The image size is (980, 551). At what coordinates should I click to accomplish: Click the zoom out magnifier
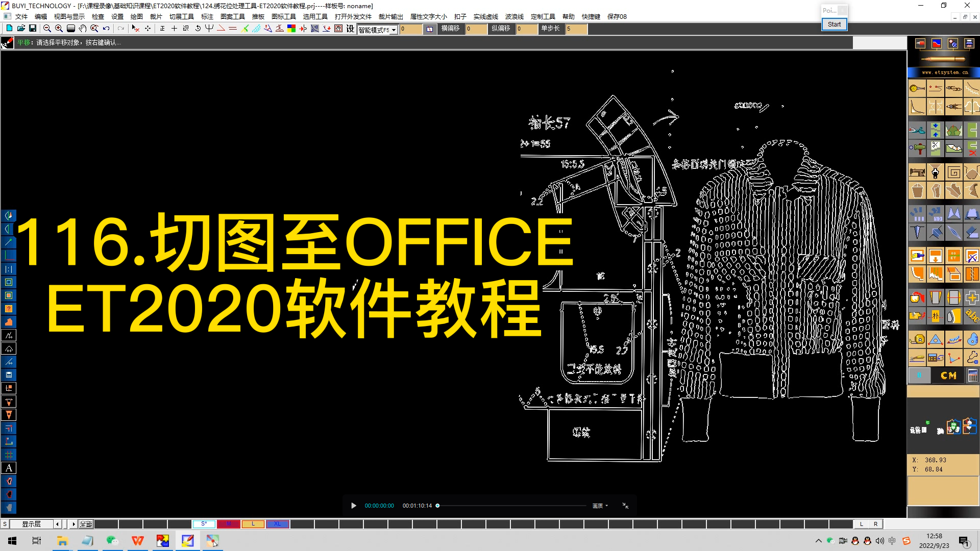pyautogui.click(x=47, y=29)
